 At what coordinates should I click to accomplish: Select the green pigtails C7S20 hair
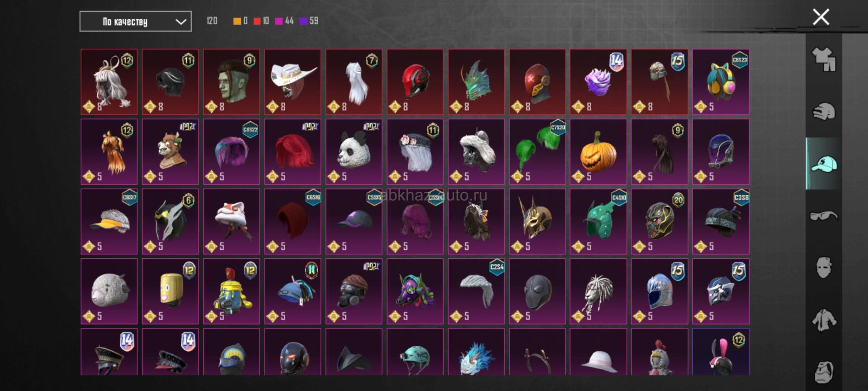(x=537, y=152)
